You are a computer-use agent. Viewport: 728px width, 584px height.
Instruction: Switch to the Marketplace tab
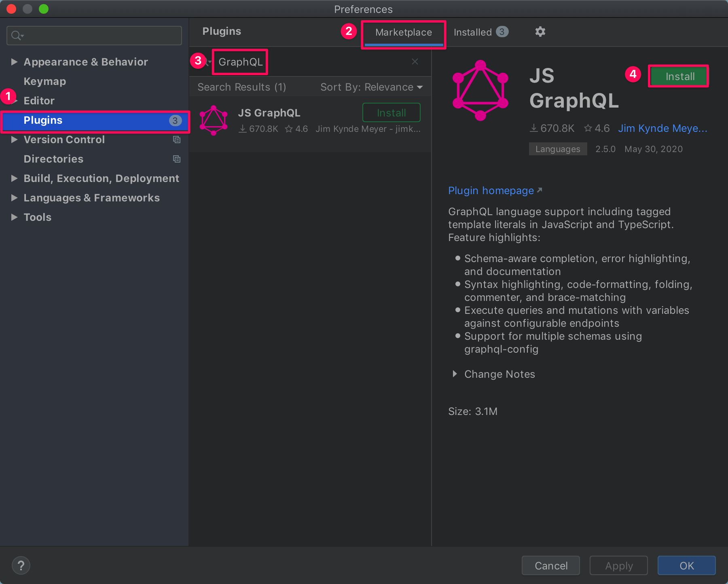pos(404,32)
